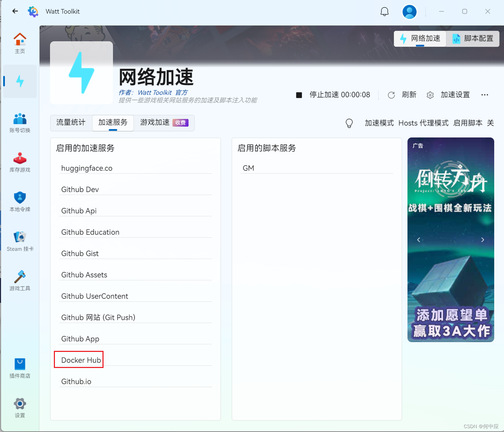
Task: Open the more options ellipsis menu
Action: (x=485, y=95)
